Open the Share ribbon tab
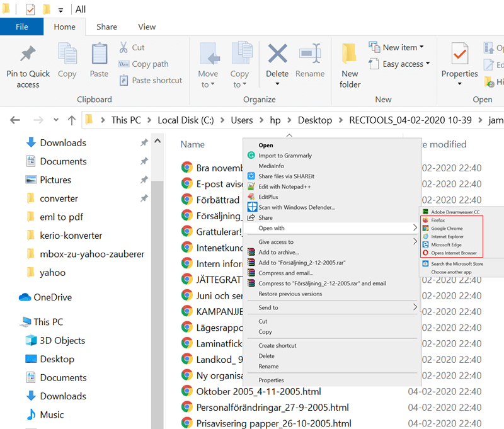 (106, 27)
